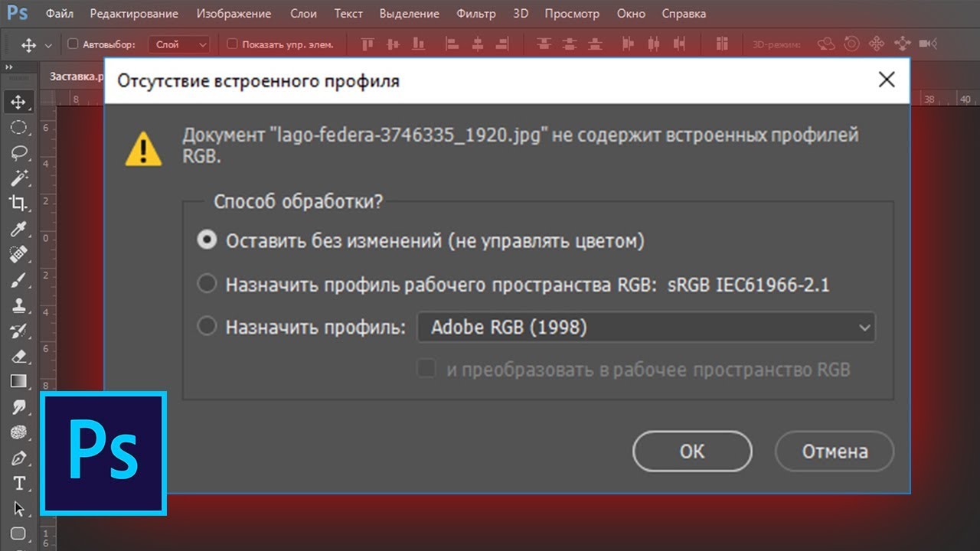980x551 pixels.
Task: Open Move tool preset picker arrow
Action: pyautogui.click(x=49, y=45)
